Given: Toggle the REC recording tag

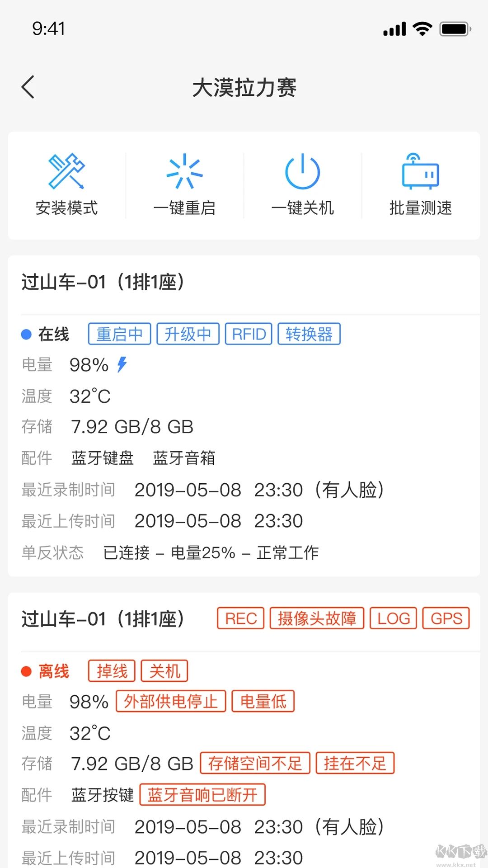Looking at the screenshot, I should (x=240, y=618).
